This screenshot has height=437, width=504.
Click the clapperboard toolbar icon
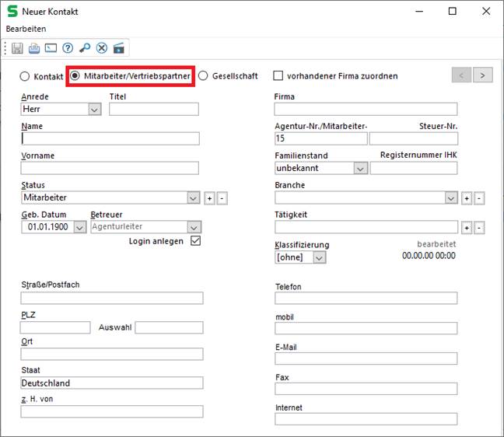[118, 48]
